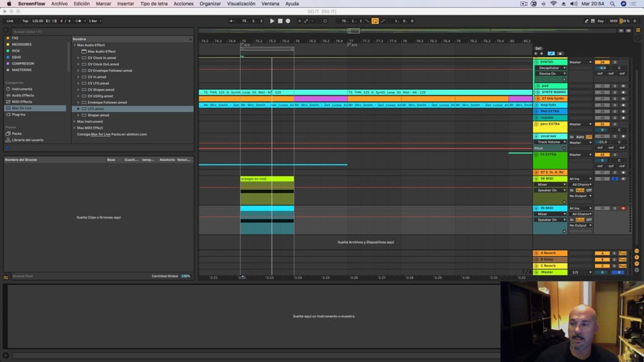The height and width of the screenshot is (362, 644).
Task: Expand the Max MIDI Effect folder
Action: (x=74, y=128)
